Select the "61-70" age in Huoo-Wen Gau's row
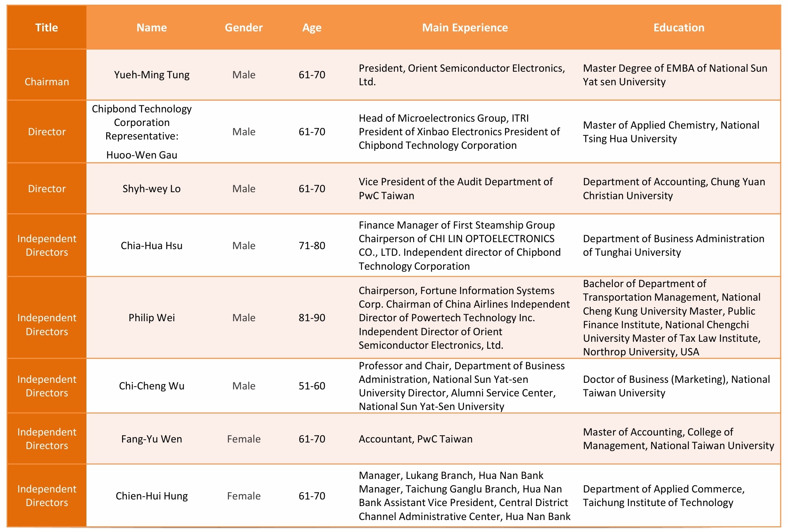The height and width of the screenshot is (532, 788). click(x=312, y=132)
